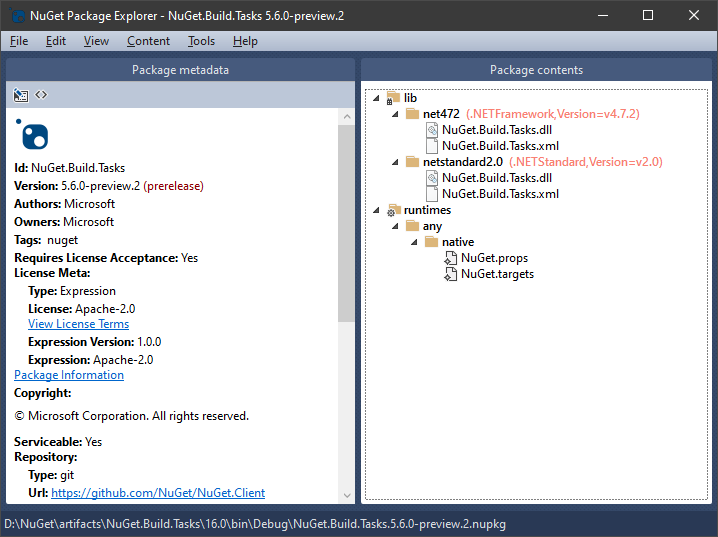The width and height of the screenshot is (718, 537).
Task: Click the version text 5.6.0-preview.2
Action: 100,186
